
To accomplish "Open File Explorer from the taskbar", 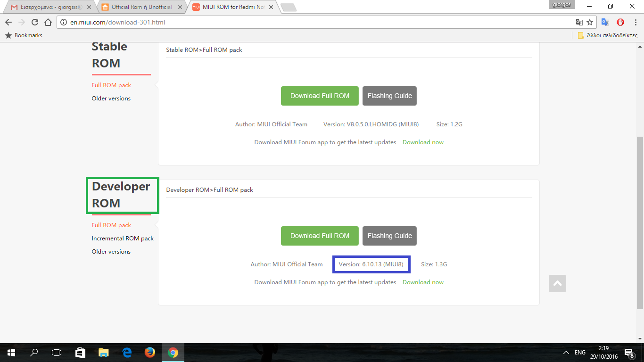I will pos(103,353).
